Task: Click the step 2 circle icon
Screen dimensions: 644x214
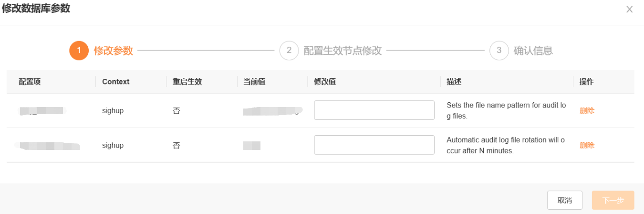Action: coord(289,51)
